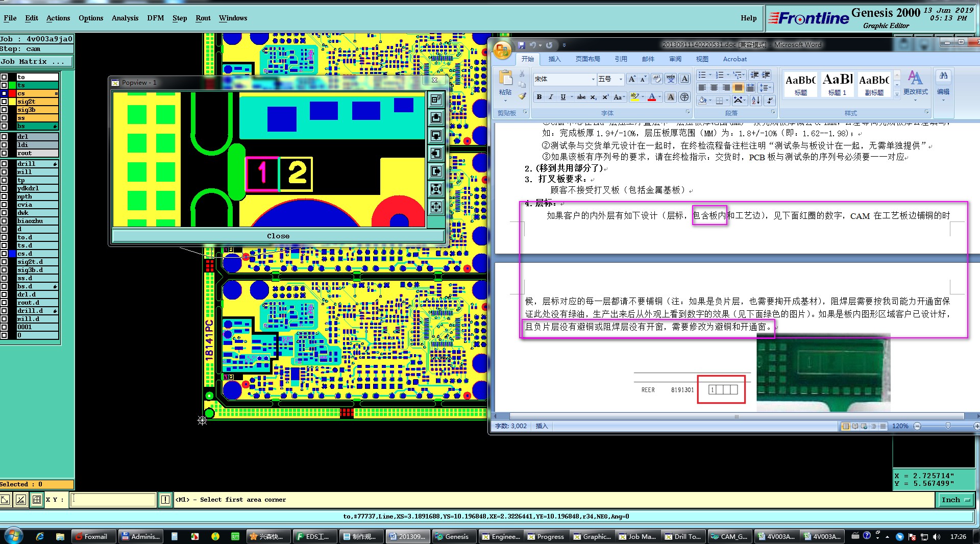Close the Popview window with Close button
The image size is (980, 544).
coord(278,236)
